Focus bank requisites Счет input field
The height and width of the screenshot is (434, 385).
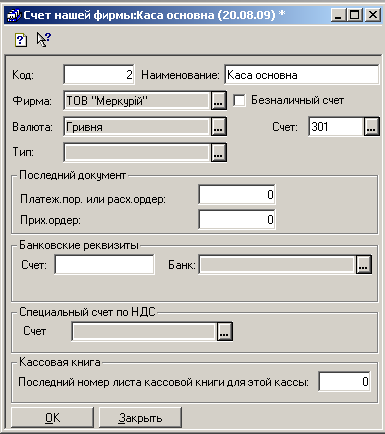[104, 265]
